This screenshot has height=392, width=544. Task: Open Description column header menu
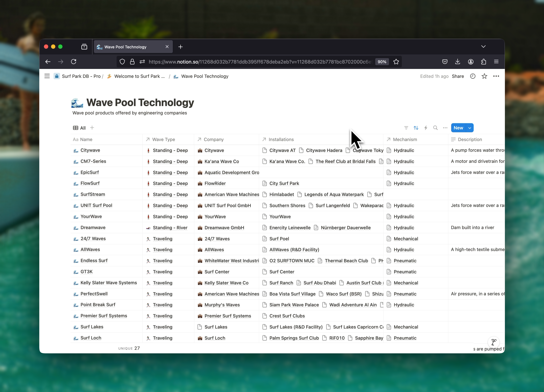click(476, 139)
